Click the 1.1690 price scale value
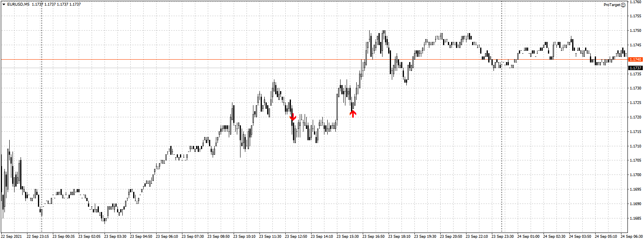The image size is (644, 241). (636, 204)
